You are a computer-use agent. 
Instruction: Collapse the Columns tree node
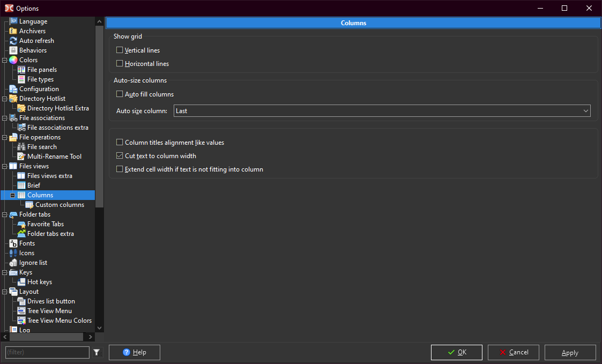click(x=13, y=195)
